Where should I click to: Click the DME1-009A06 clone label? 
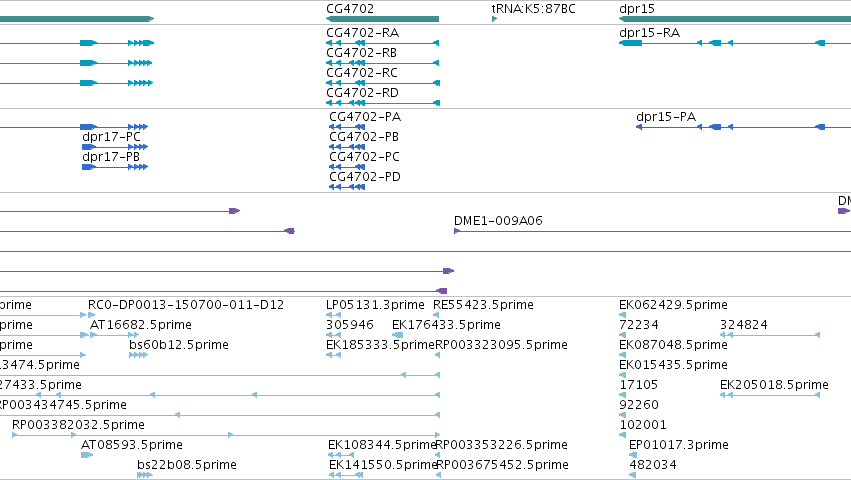pos(498,221)
